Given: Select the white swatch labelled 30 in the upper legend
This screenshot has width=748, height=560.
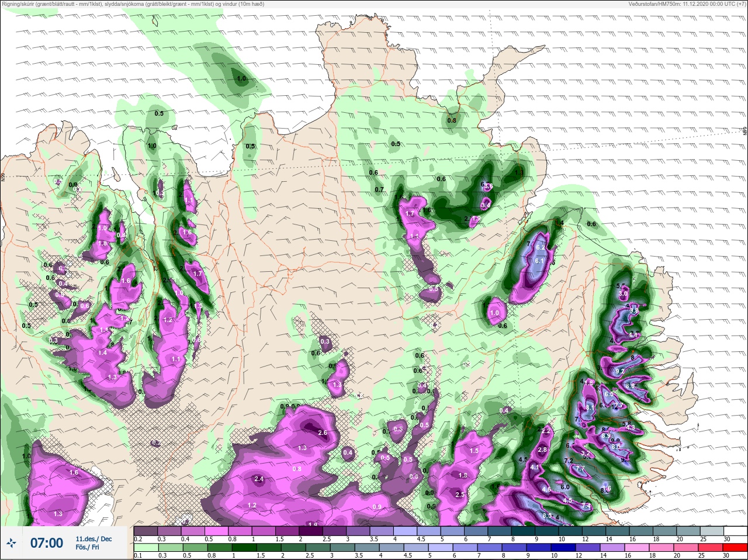Looking at the screenshot, I should [736, 531].
